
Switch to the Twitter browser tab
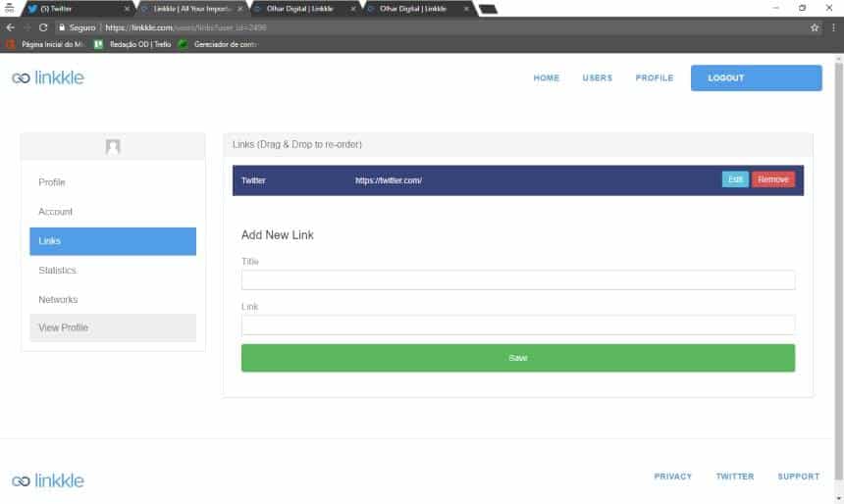click(x=69, y=8)
